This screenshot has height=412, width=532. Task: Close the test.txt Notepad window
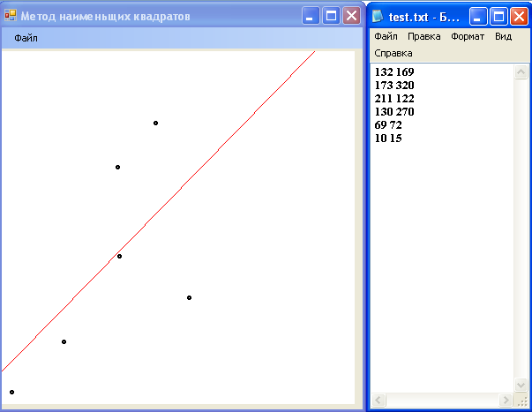coord(519,16)
